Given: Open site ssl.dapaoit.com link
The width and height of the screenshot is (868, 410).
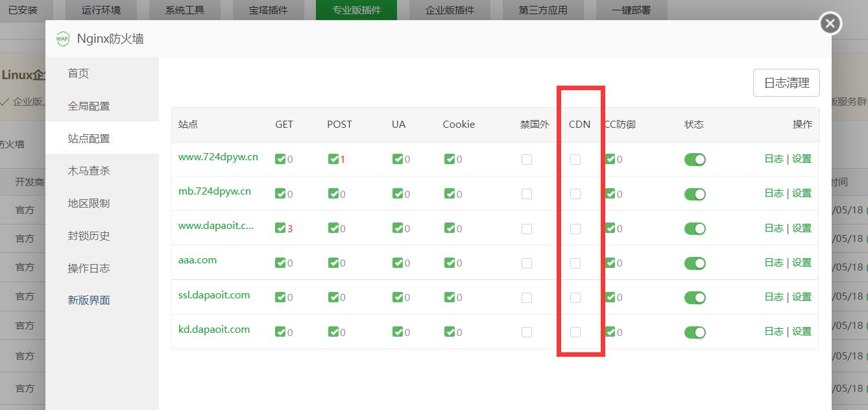Looking at the screenshot, I should pyautogui.click(x=214, y=295).
